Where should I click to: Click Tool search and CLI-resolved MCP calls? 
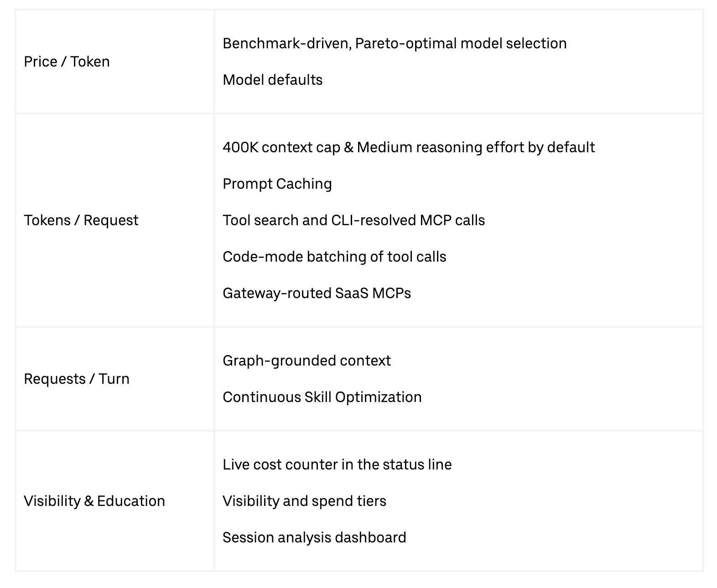pyautogui.click(x=353, y=220)
